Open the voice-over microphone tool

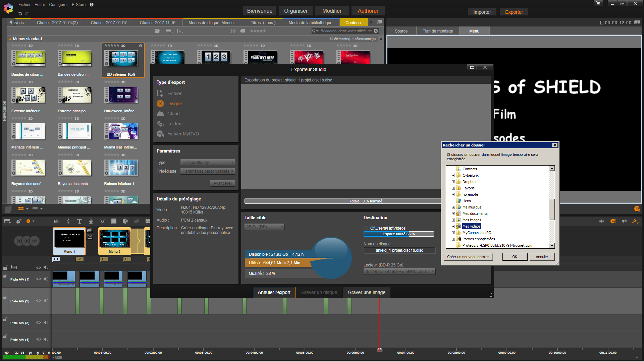tap(91, 221)
